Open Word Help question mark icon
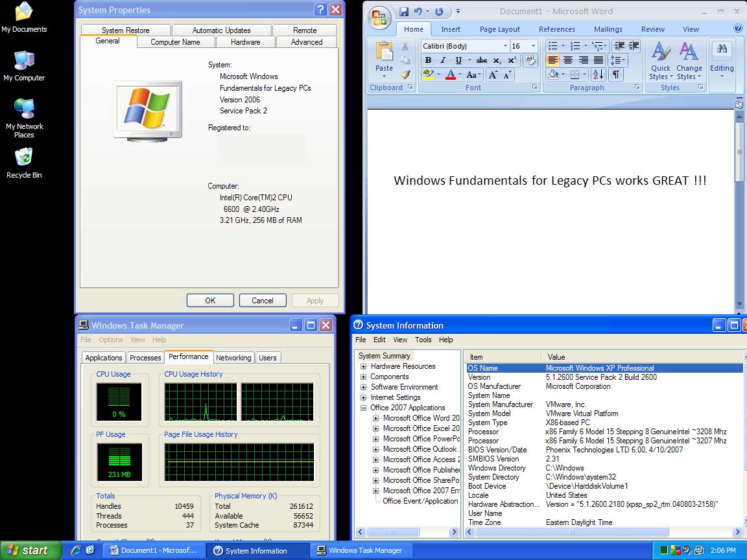Viewport: 747px width, 560px height. click(738, 29)
